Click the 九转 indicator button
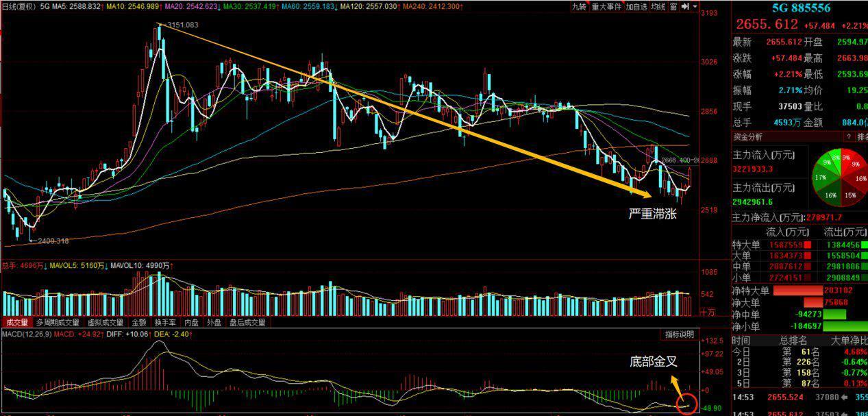868x416 pixels. [x=580, y=7]
